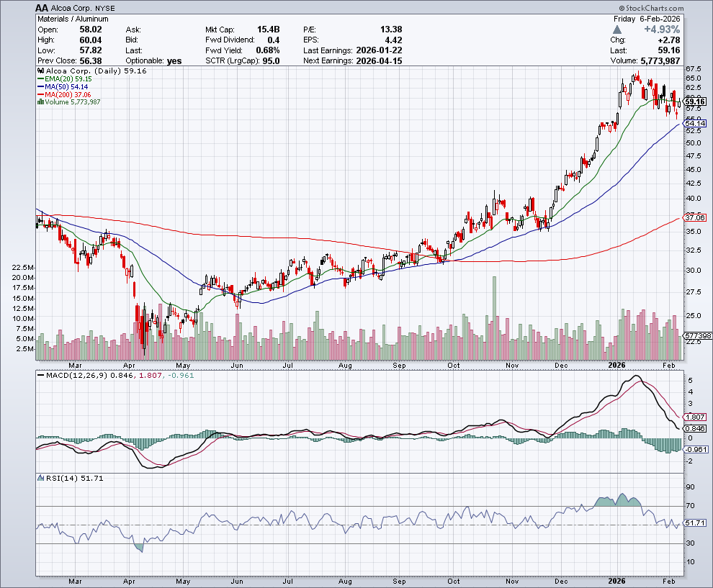Viewport: 713px width, 588px height.
Task: Click the 2026 label on the bottom time axis
Action: pos(617,582)
